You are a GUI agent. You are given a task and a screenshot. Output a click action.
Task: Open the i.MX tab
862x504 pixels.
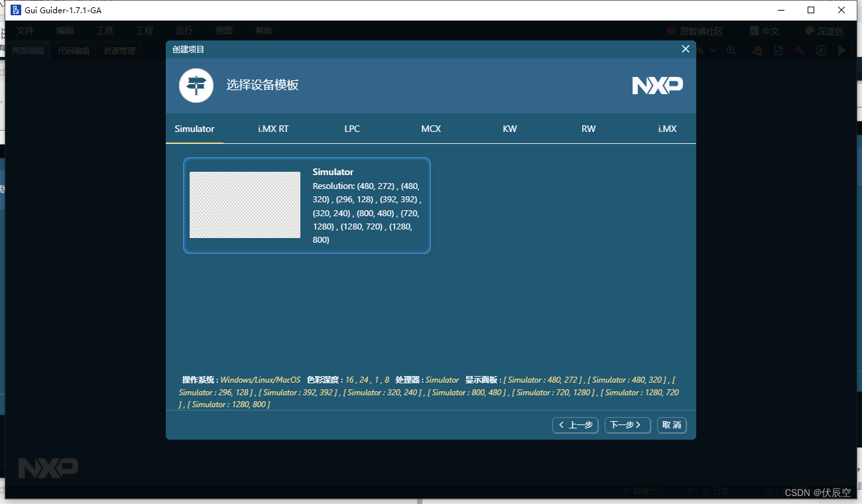(x=667, y=129)
